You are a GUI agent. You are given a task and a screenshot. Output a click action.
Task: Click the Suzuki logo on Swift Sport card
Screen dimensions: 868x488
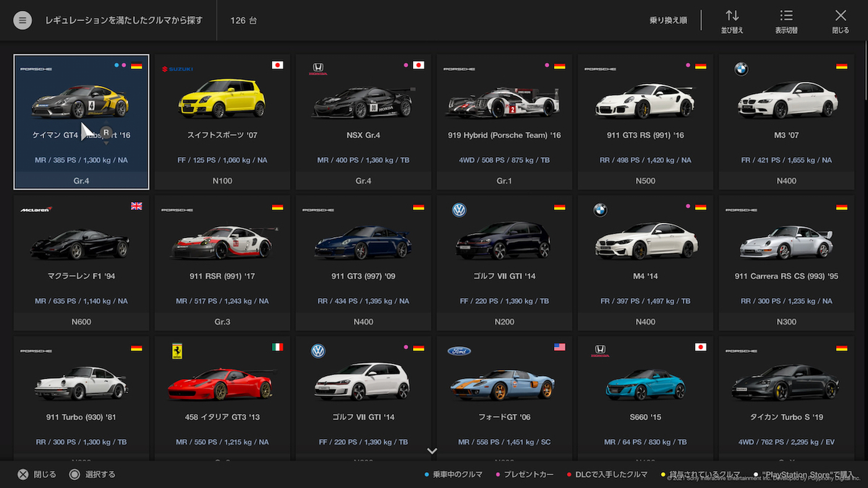[176, 69]
